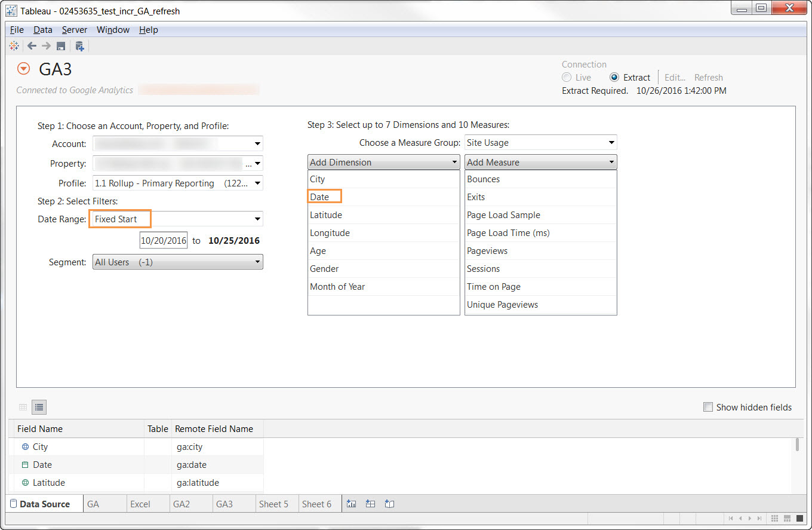Viewport: 812px width, 530px height.
Task: Jump to the first sheet tab navigation arrow
Action: pyautogui.click(x=731, y=518)
